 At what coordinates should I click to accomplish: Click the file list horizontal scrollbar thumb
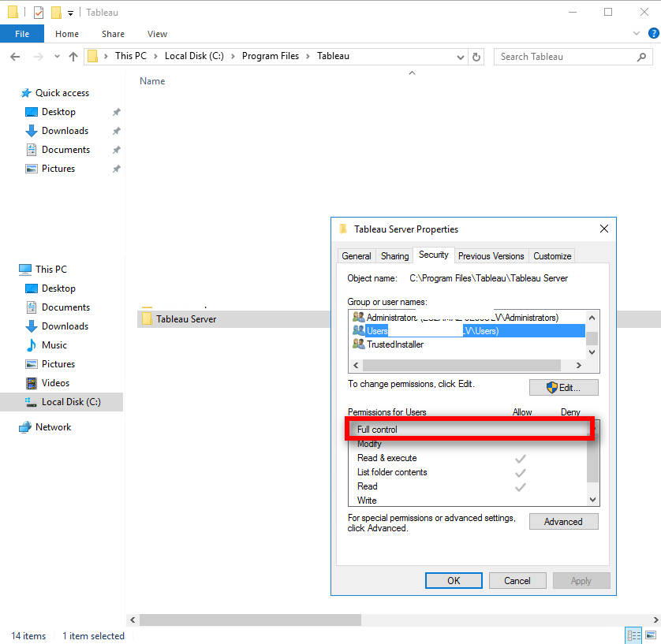[x=250, y=620]
